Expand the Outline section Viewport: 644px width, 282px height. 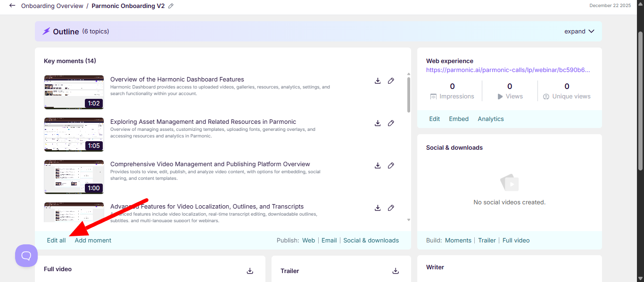pos(579,32)
